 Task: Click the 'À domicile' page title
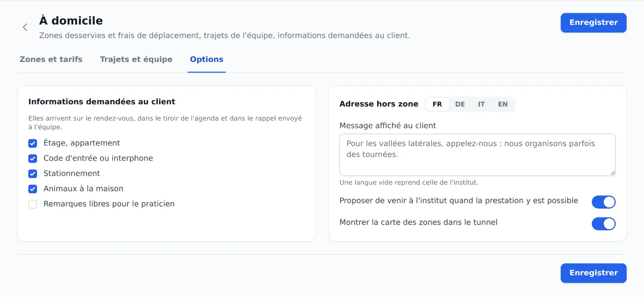(71, 20)
